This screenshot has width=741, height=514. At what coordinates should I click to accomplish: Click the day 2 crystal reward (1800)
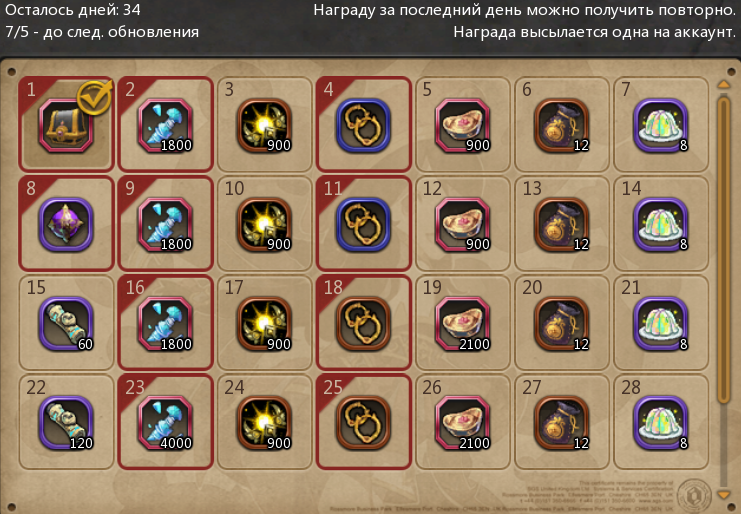pos(165,126)
